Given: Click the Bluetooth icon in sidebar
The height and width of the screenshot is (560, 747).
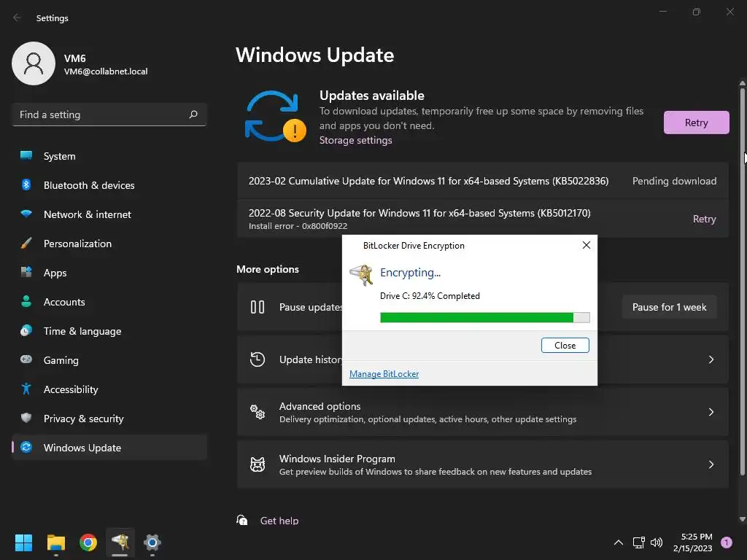Looking at the screenshot, I should tap(26, 184).
